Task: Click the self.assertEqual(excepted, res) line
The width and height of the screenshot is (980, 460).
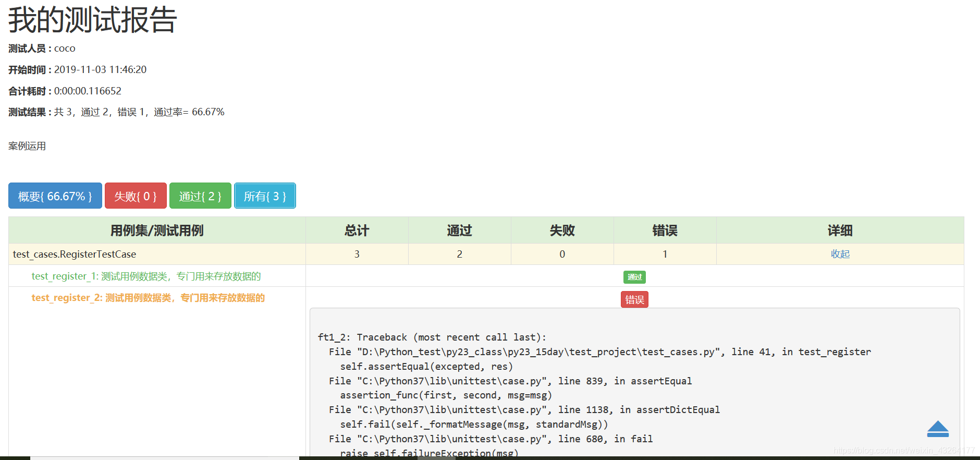Action: point(426,367)
